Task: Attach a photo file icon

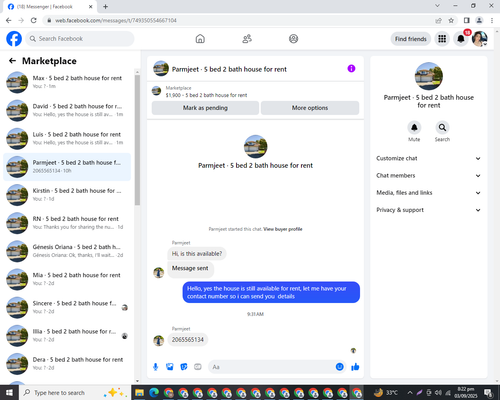Action: click(x=170, y=367)
